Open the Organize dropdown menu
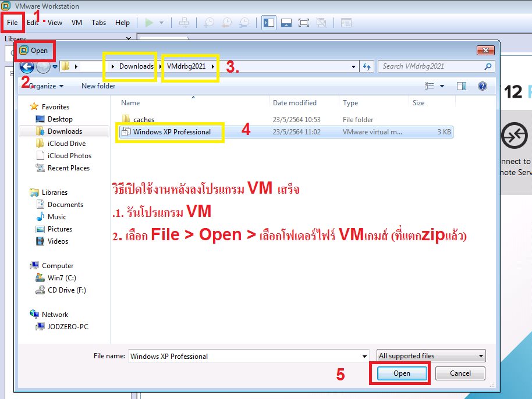Screen dimensions: 532x399 point(46,86)
